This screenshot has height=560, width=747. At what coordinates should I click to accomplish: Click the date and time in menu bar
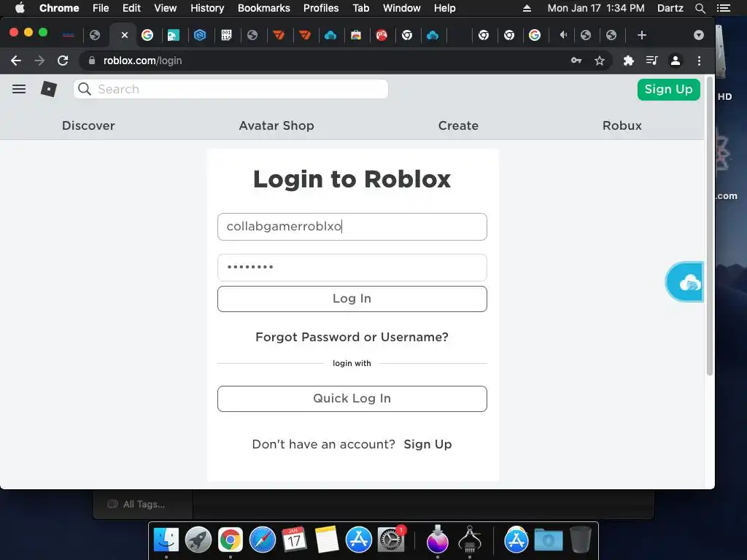(596, 8)
